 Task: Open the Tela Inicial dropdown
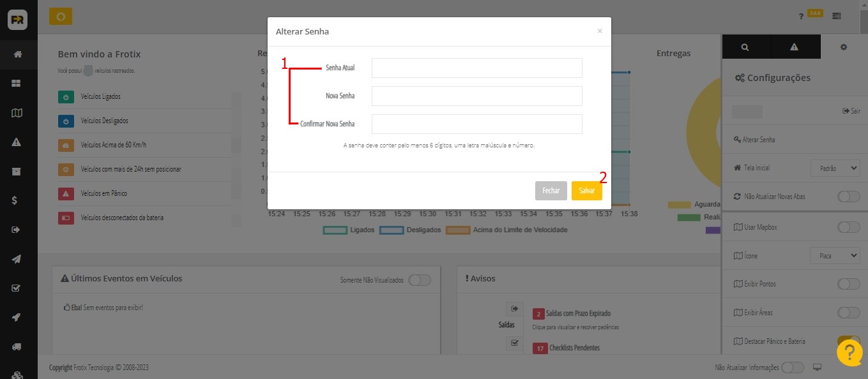(835, 168)
